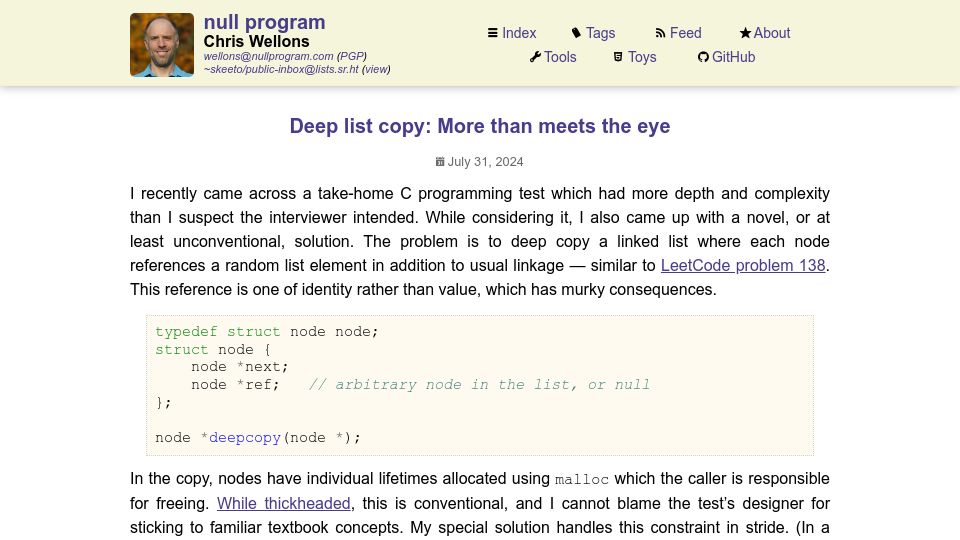Click the About star icon
The height and width of the screenshot is (540, 960).
(744, 33)
